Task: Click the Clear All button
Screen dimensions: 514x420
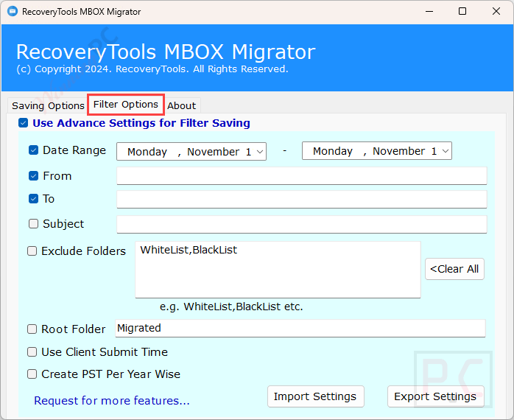Action: pos(454,269)
